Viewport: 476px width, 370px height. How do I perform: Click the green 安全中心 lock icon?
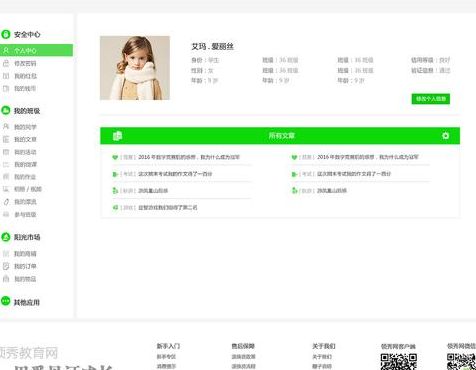(6, 34)
